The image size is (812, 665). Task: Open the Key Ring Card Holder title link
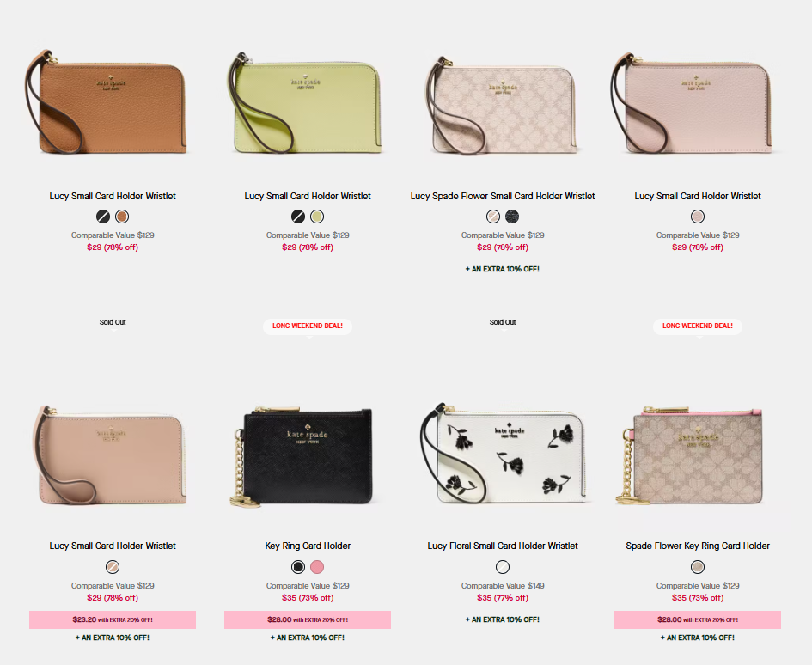308,546
